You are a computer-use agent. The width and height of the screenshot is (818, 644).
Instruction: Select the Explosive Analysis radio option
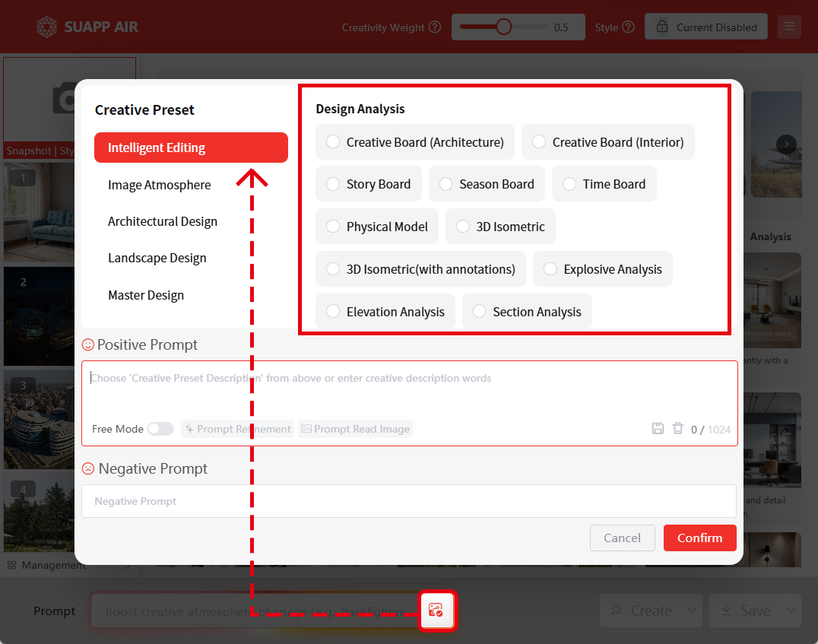550,269
